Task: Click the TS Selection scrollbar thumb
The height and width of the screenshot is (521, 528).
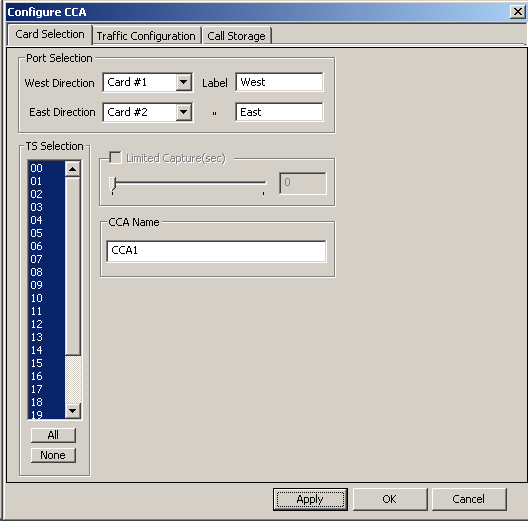Action: [72, 266]
